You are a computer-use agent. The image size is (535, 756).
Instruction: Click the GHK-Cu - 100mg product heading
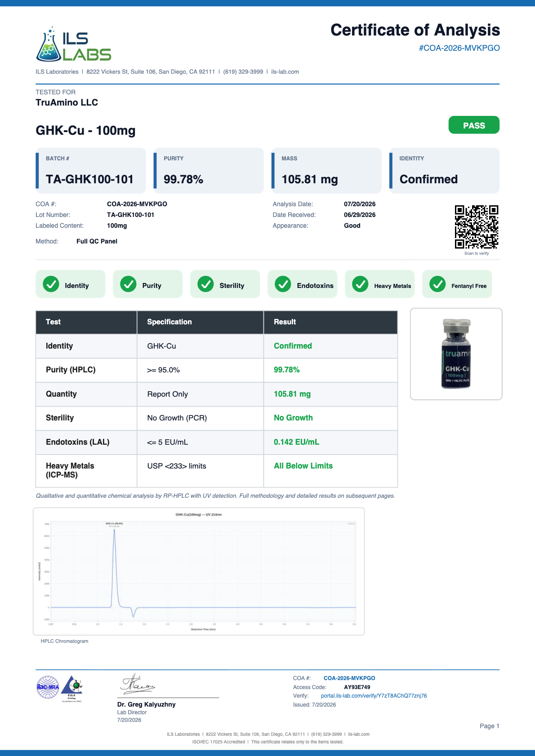click(85, 131)
